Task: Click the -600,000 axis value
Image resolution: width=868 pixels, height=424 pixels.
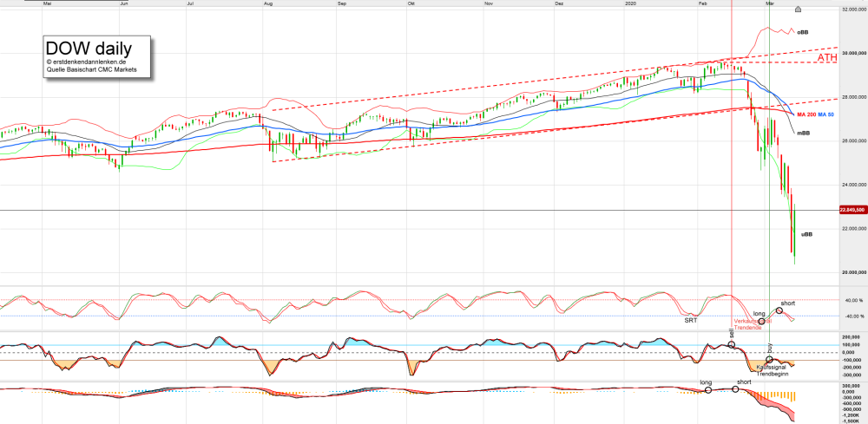Action: coord(850,403)
